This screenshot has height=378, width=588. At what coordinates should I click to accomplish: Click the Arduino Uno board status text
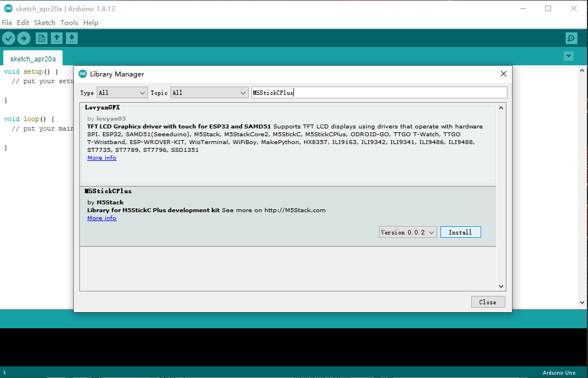(x=559, y=373)
